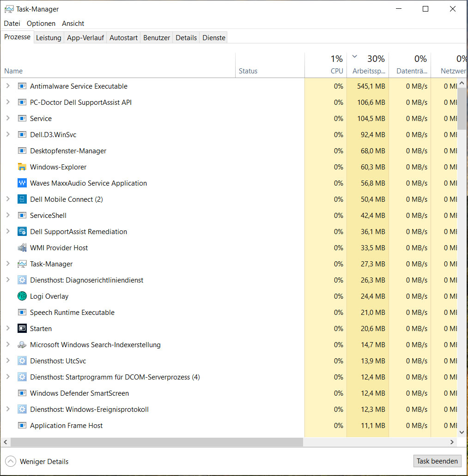Click the Dell.D3.WinSvc process icon
This screenshot has height=476, width=468.
22,134
